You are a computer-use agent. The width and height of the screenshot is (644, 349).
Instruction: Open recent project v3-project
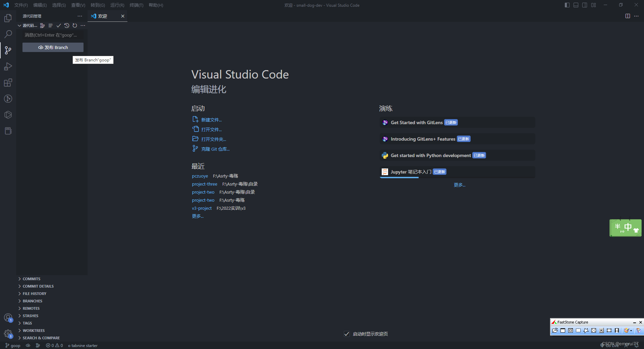tap(202, 208)
